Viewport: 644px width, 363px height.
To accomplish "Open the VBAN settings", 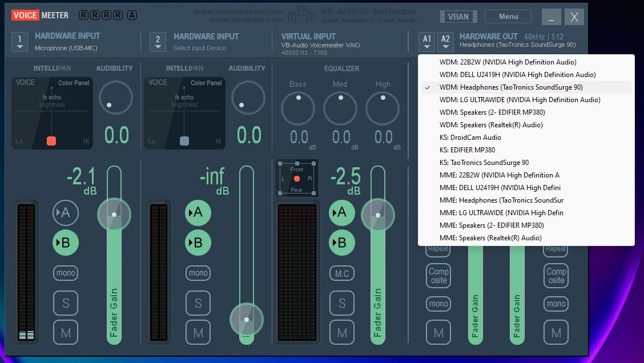I will 458,17.
